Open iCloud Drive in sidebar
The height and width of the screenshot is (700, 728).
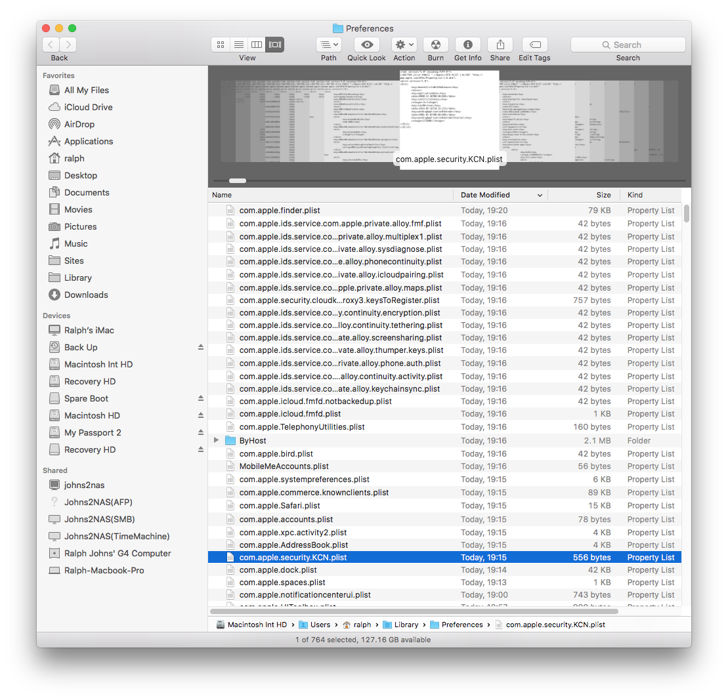(88, 107)
